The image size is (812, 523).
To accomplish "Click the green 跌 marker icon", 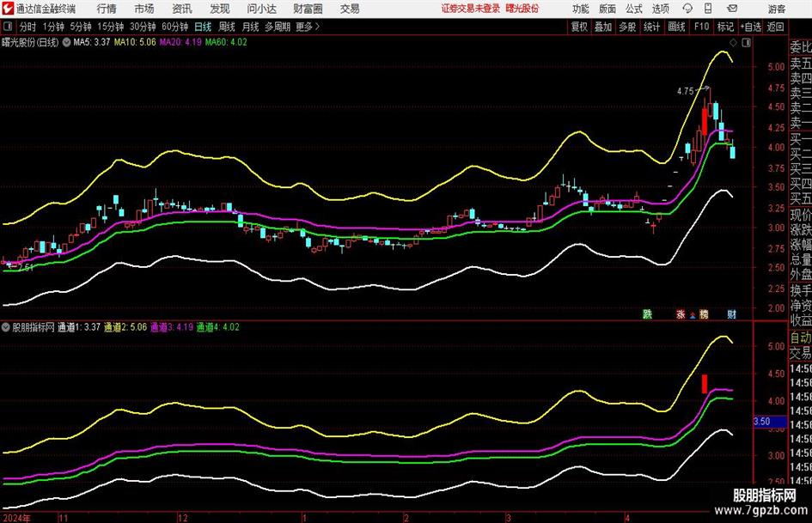I will point(647,313).
